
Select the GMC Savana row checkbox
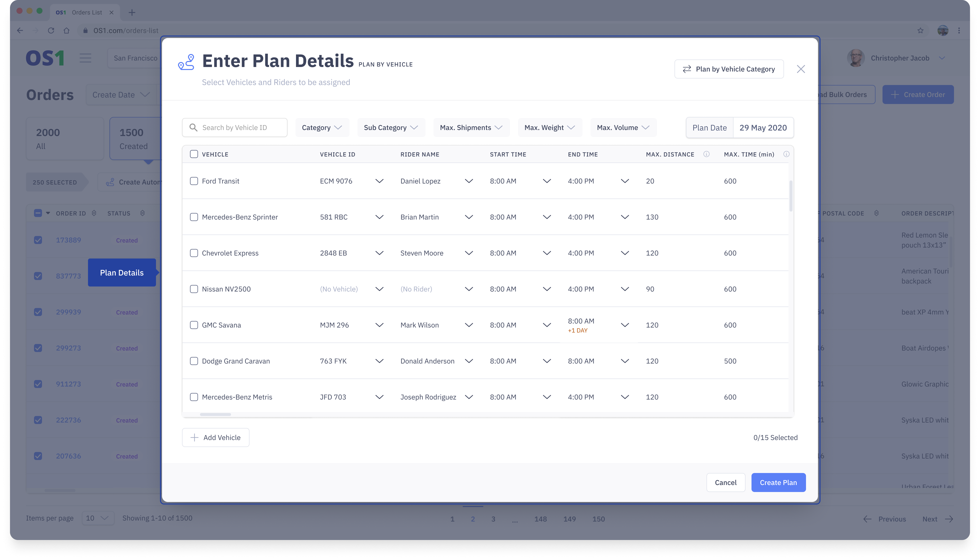[x=194, y=325]
